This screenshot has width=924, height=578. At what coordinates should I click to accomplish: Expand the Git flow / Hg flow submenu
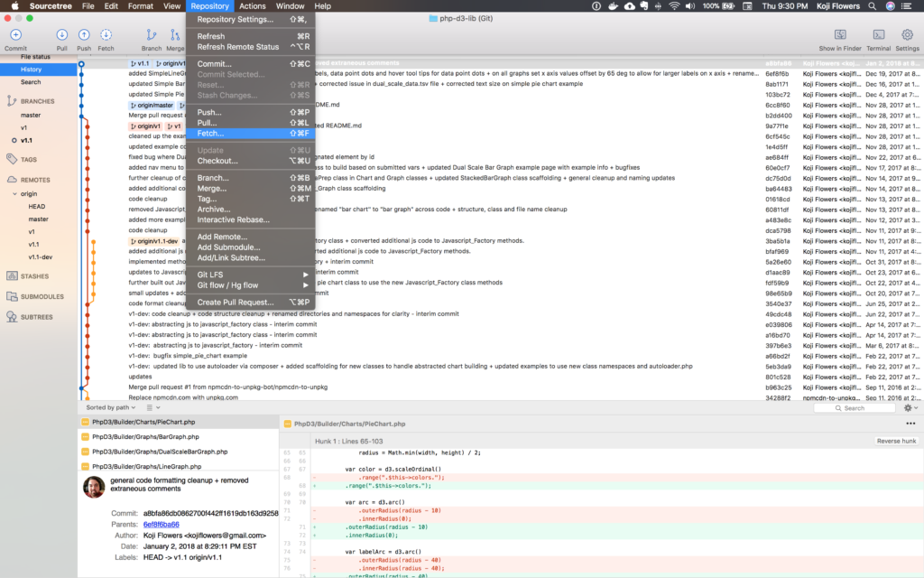[x=251, y=285]
